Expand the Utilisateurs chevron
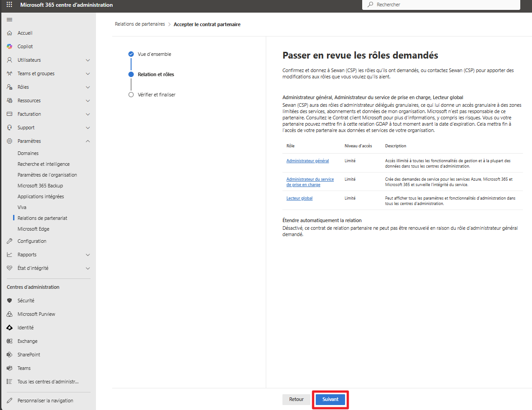 pos(88,60)
